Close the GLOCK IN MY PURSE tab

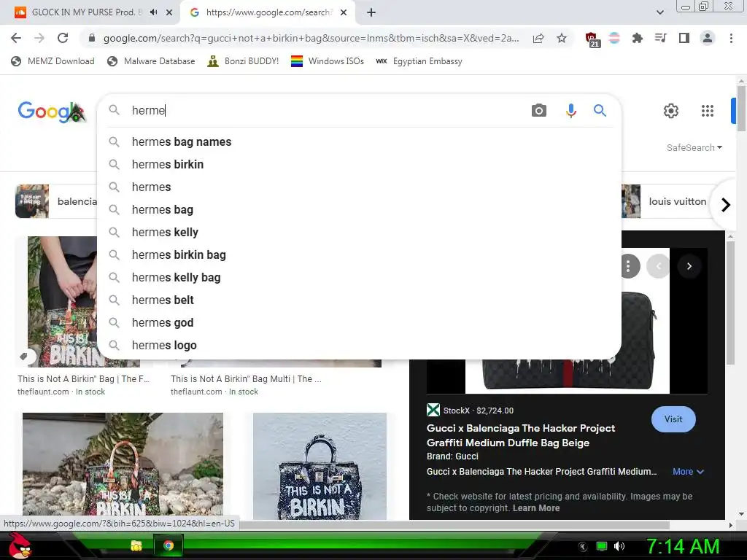pos(169,12)
